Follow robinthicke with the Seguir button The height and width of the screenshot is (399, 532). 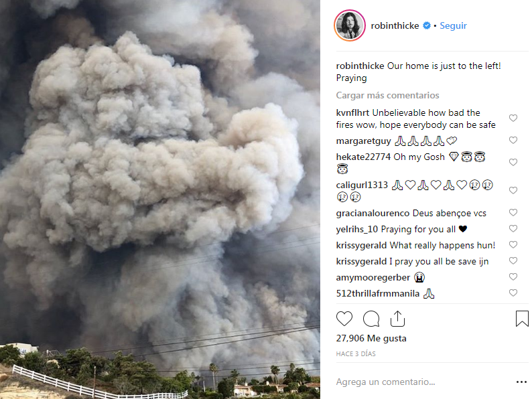point(454,25)
